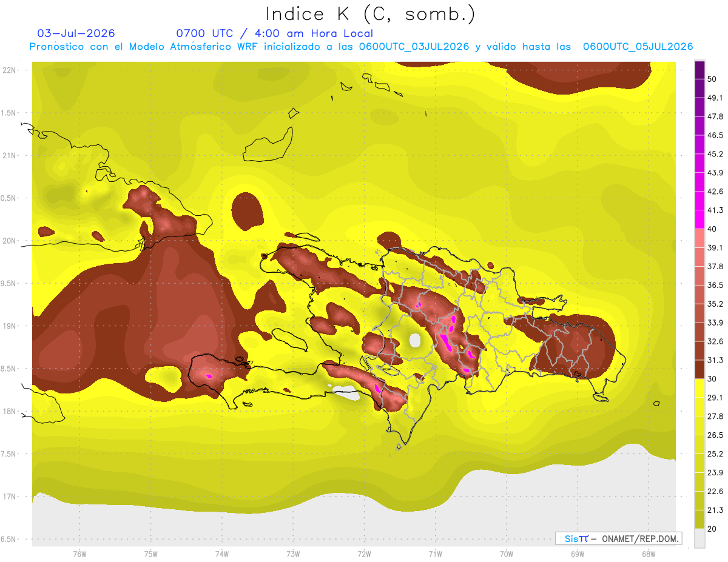Click the "41.3" colorbar value

[715, 210]
